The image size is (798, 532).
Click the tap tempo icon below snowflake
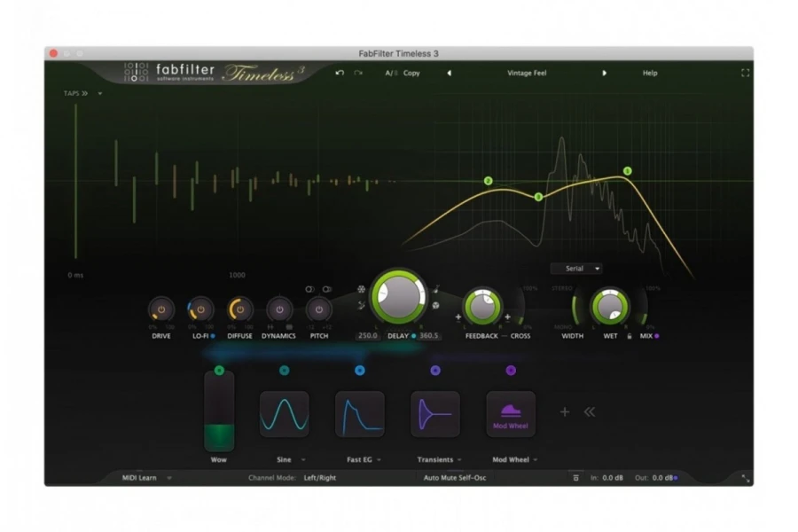361,305
